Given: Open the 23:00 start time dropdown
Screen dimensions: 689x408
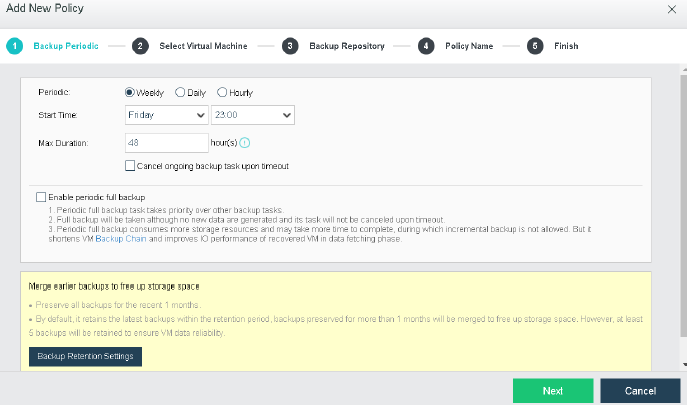Looking at the screenshot, I should (x=252, y=116).
